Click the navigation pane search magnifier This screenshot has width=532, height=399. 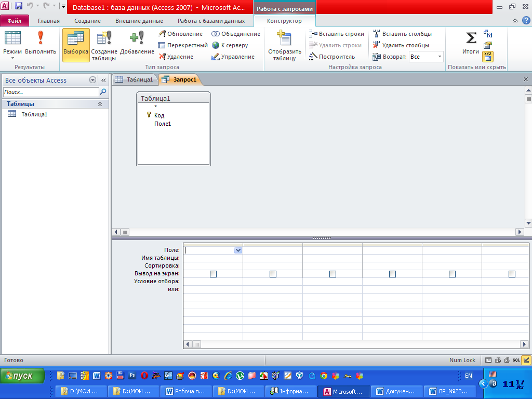point(103,91)
